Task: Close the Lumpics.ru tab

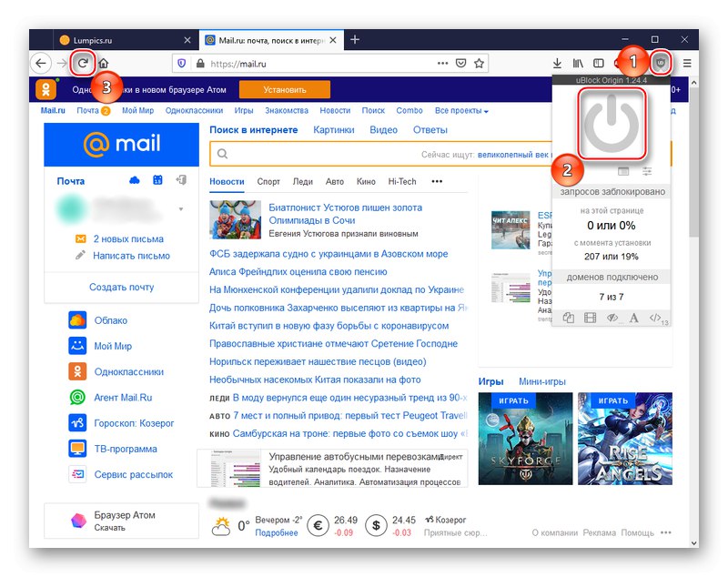Action: point(187,40)
